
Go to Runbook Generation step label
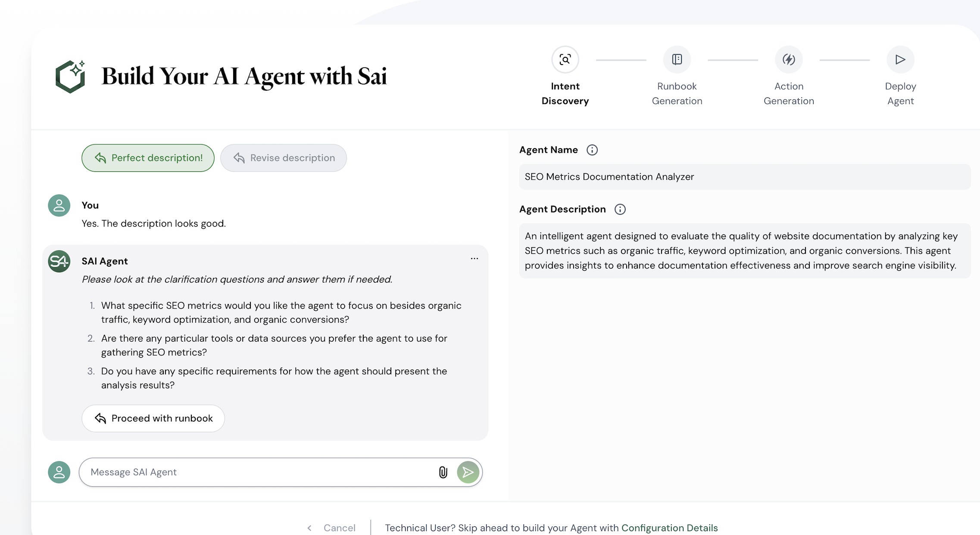click(x=677, y=93)
